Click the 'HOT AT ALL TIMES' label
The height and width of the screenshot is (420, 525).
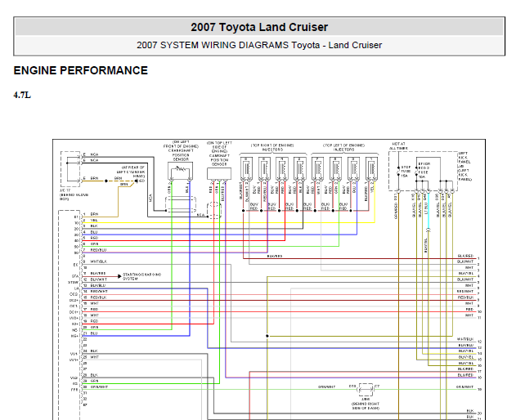(x=398, y=146)
